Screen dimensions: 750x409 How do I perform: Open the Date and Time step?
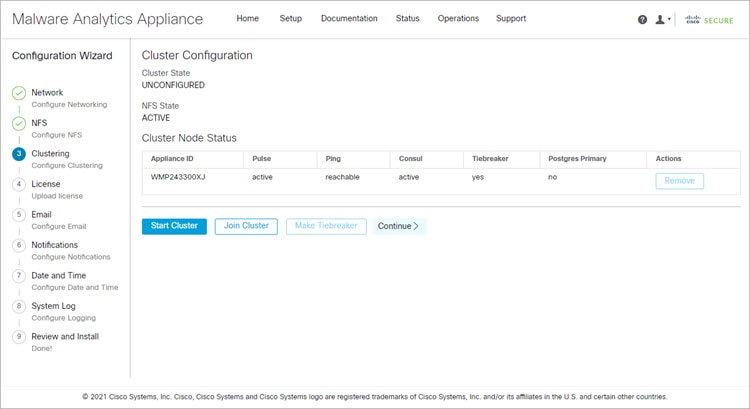coord(58,276)
